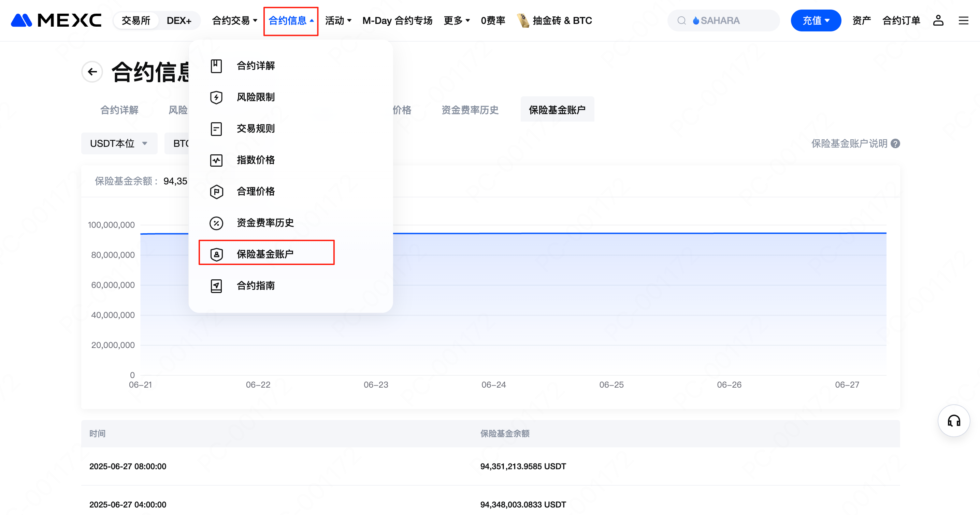Click the insurance fund help question icon

[x=895, y=143]
